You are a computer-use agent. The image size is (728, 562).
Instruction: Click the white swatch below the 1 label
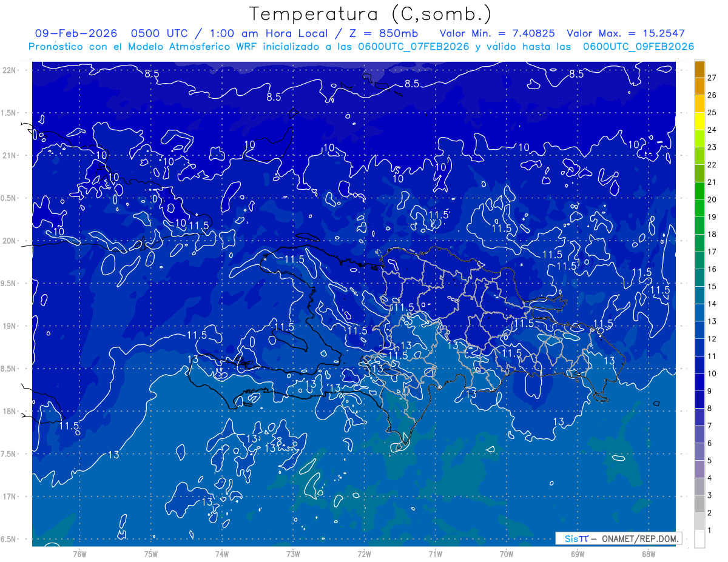point(699,539)
